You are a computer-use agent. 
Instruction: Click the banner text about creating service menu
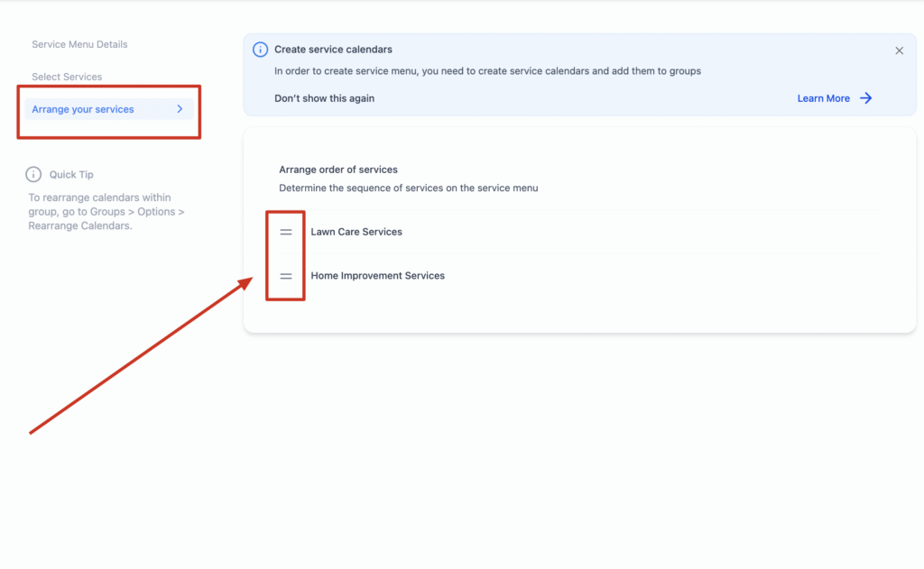tap(487, 70)
